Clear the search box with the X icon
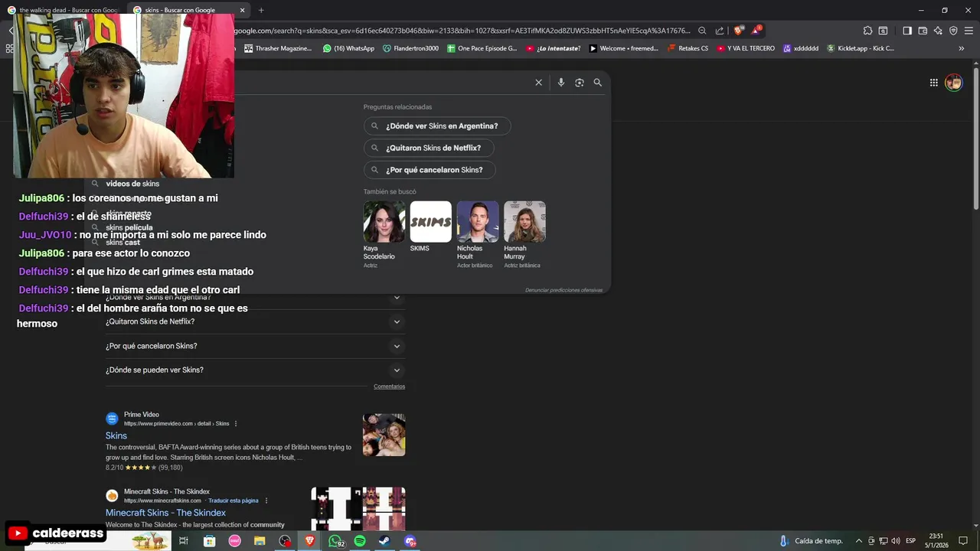 (538, 83)
